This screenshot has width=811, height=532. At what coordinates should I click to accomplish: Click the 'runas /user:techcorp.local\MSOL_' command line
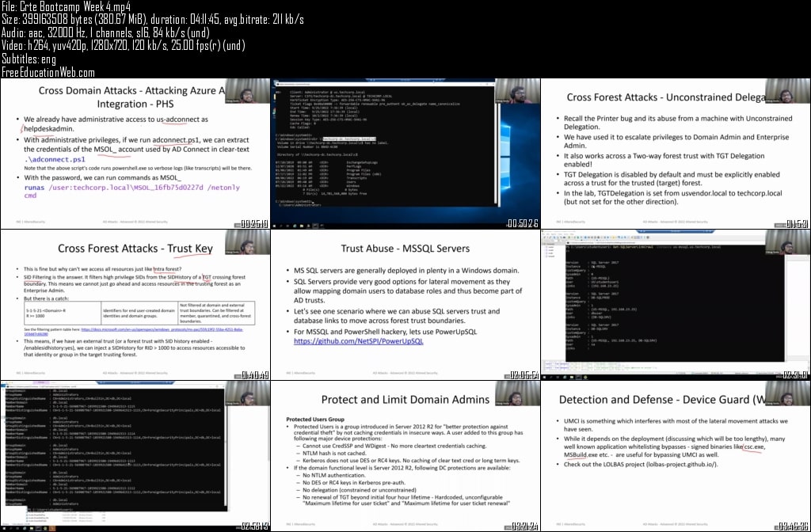point(132,192)
